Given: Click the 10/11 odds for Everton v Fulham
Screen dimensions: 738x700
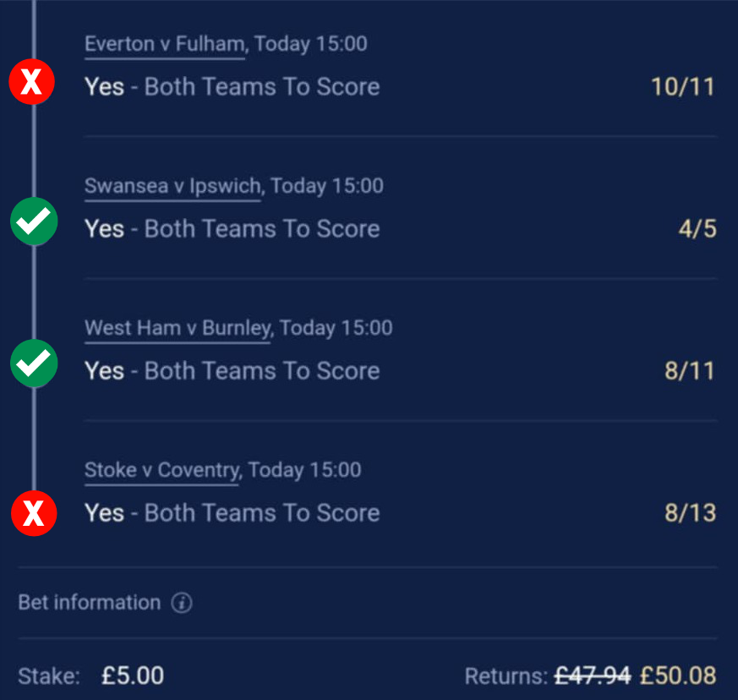Looking at the screenshot, I should tap(682, 86).
